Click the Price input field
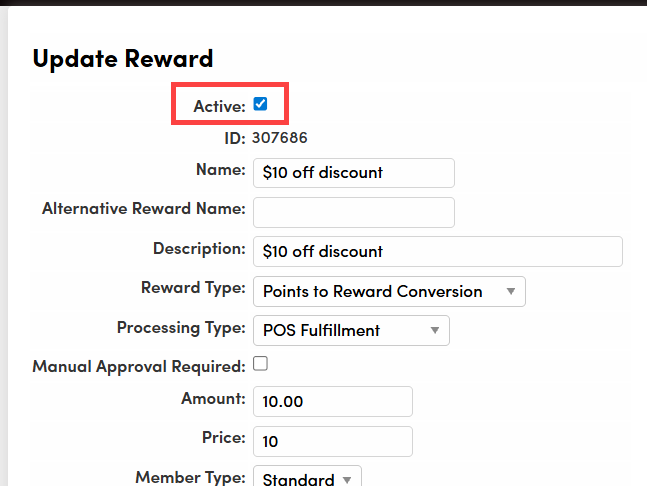The width and height of the screenshot is (647, 486). pos(332,440)
